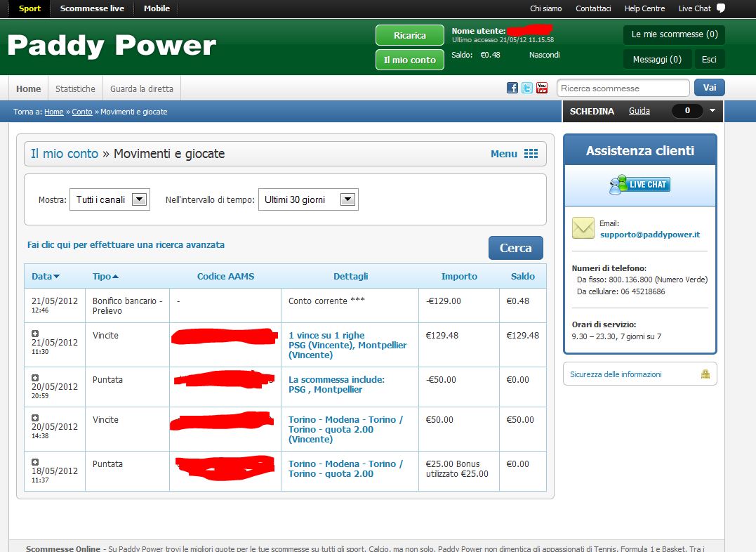756x552 pixels.
Task: Open Statistiche navigation tab
Action: tap(75, 88)
